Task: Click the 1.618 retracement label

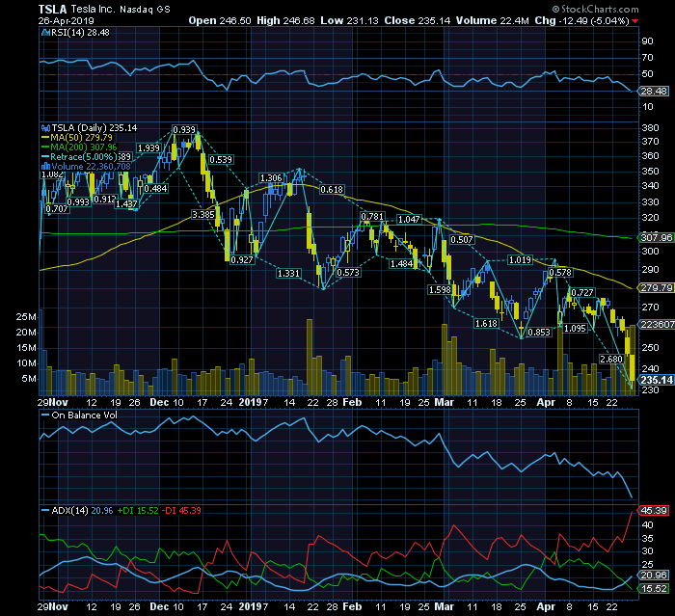Action: 486,323
